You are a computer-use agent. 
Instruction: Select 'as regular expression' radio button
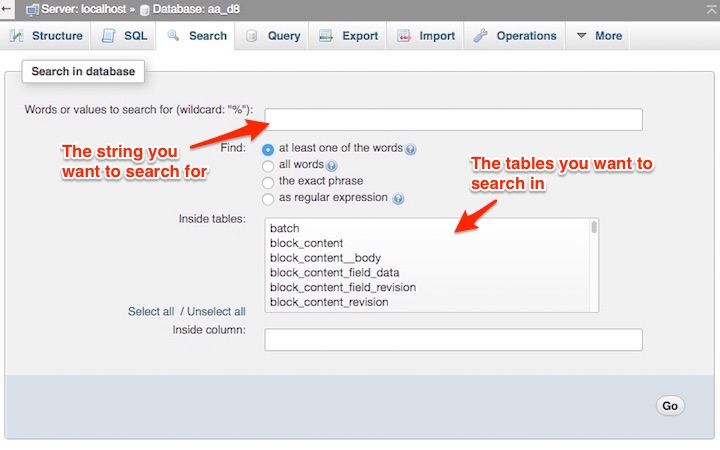coord(268,199)
